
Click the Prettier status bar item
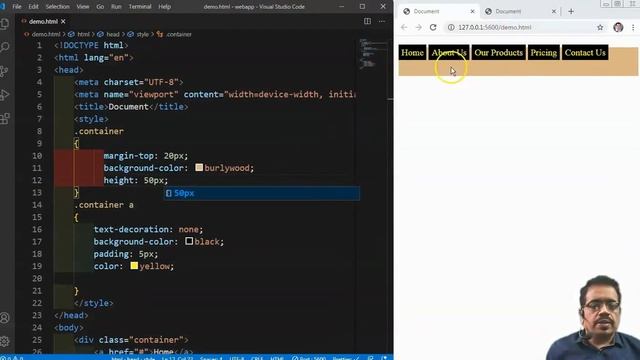click(x=346, y=358)
